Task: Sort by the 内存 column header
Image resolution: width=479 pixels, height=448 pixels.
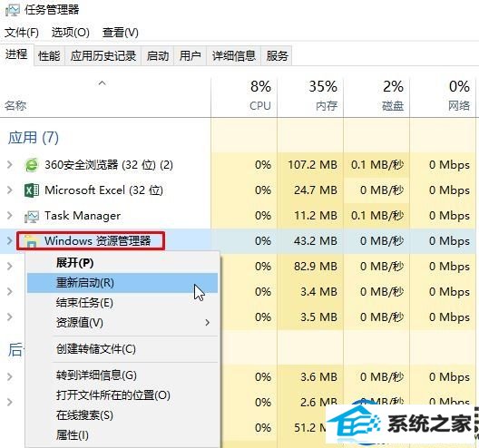Action: [310, 97]
